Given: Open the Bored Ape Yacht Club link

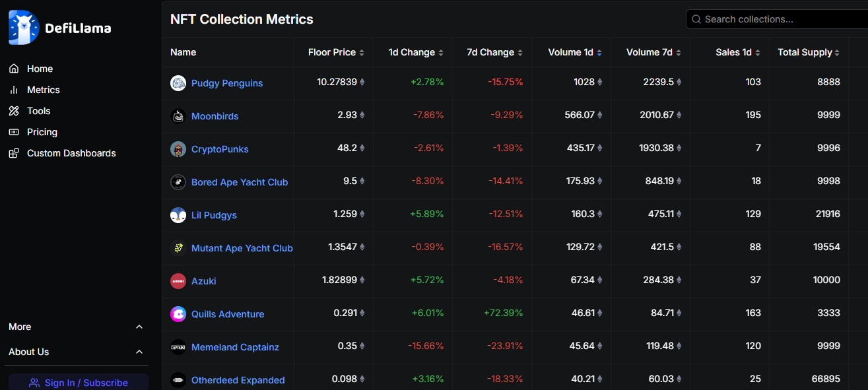Looking at the screenshot, I should click(240, 182).
